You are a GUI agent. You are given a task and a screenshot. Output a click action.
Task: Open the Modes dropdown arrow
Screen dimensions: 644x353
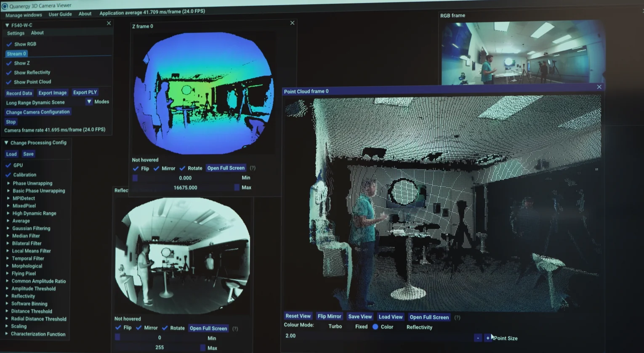pyautogui.click(x=89, y=102)
